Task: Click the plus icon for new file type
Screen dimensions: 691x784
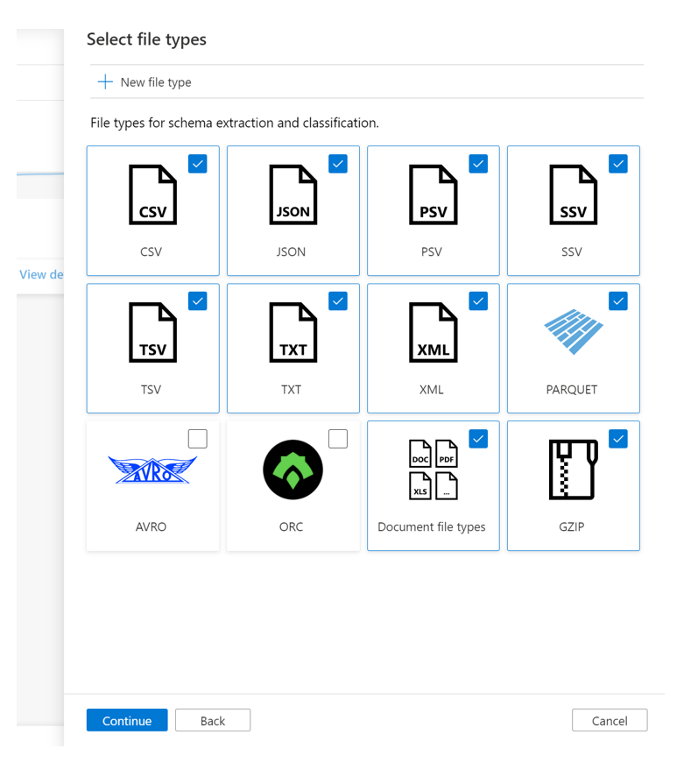Action: pos(105,82)
